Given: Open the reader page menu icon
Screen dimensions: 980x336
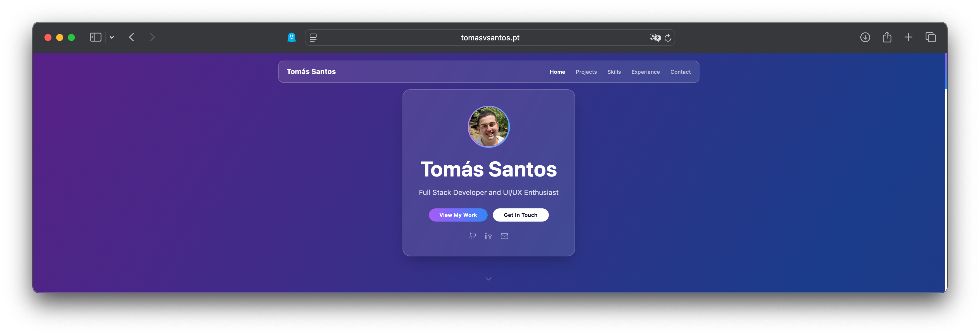Looking at the screenshot, I should click(313, 37).
